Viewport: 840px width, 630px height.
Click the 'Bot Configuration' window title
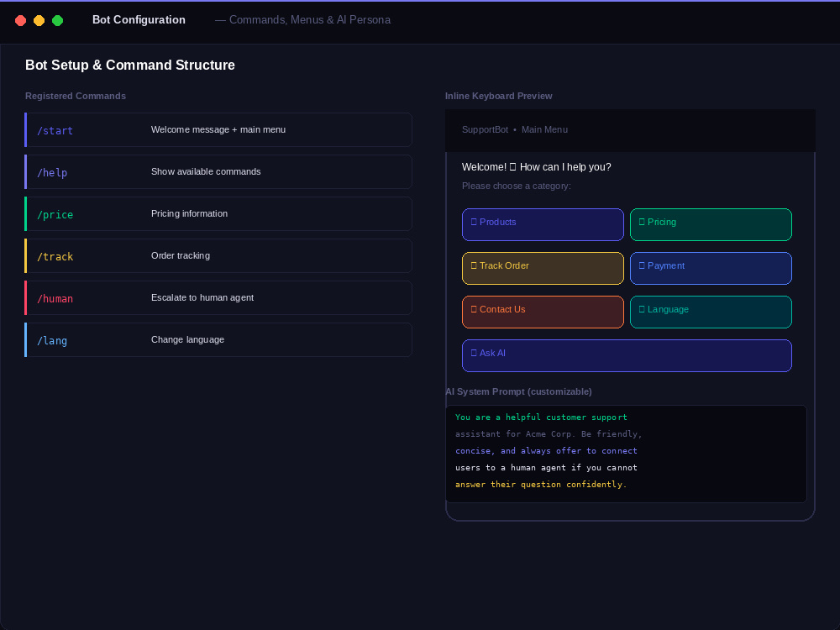click(x=139, y=20)
